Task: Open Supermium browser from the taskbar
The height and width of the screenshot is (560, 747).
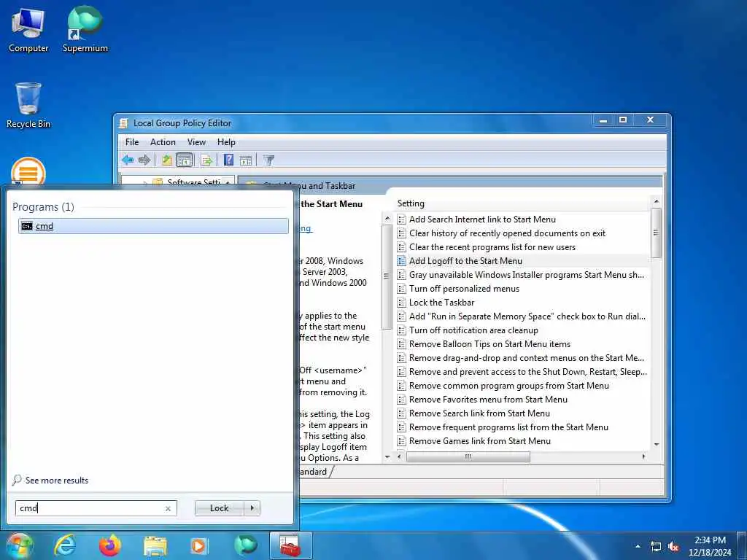Action: tap(246, 545)
